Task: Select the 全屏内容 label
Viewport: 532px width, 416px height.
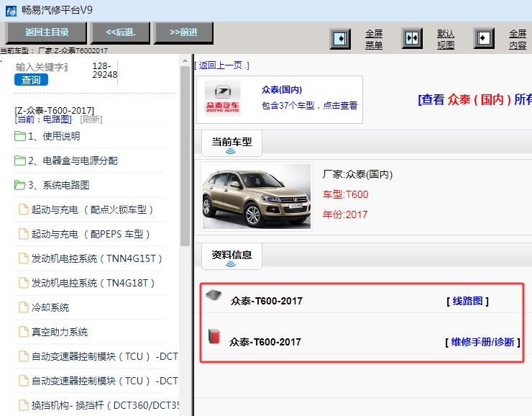Action: pos(518,39)
